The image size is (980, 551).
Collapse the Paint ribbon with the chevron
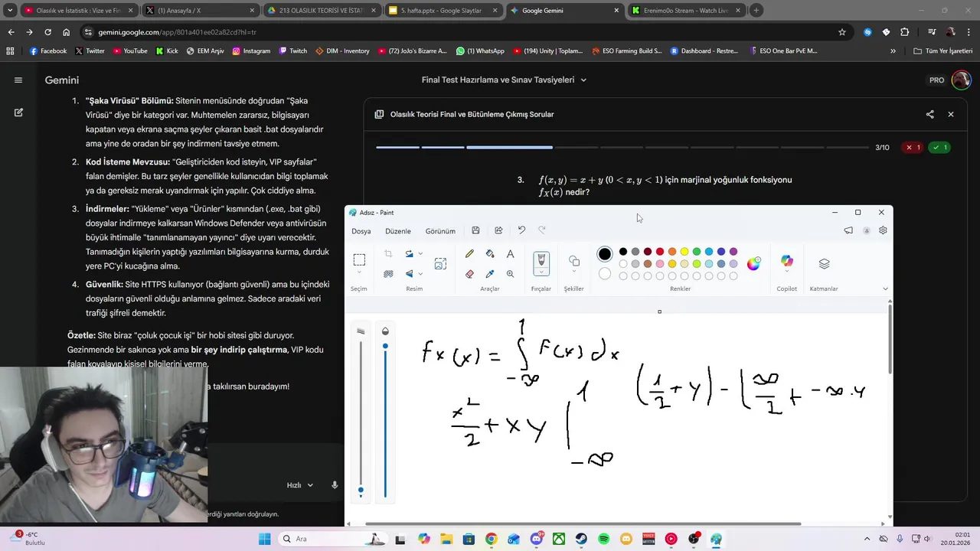coord(885,289)
